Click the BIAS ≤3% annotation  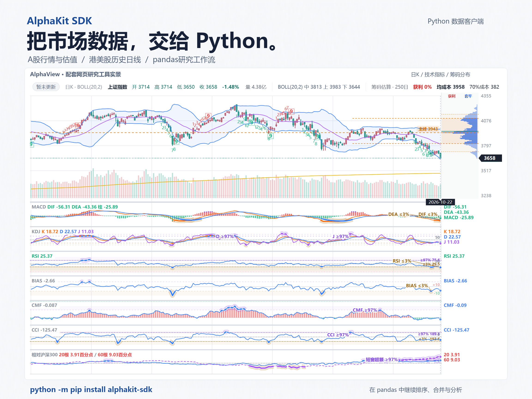tap(417, 285)
